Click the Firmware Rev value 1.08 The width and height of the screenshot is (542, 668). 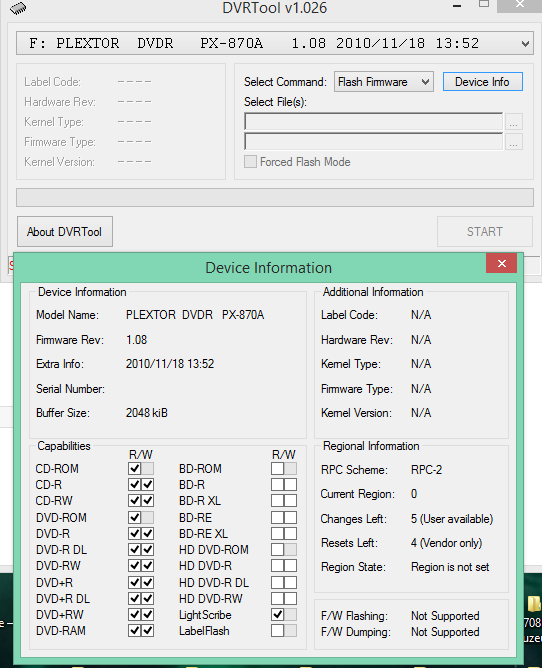pyautogui.click(x=136, y=340)
